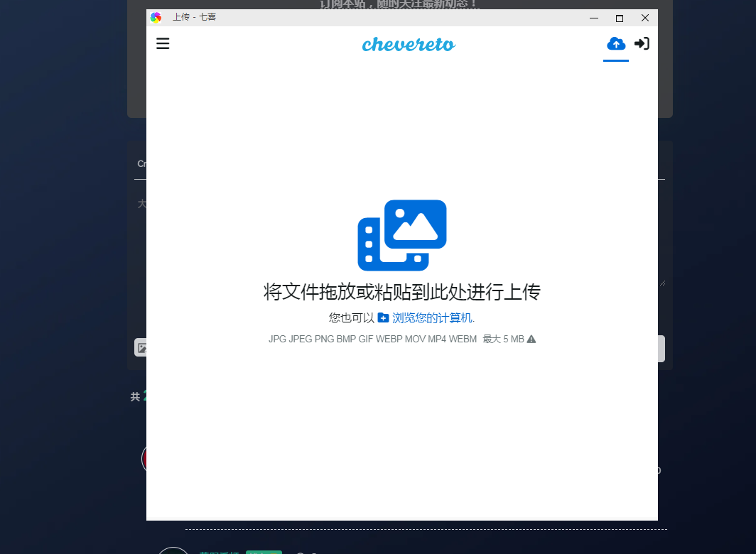
Task: Open the 浏览您的计算机 link
Action: (432, 317)
